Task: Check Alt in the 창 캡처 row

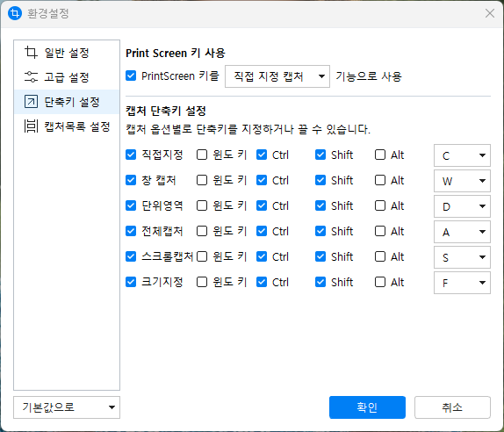Action: pos(380,180)
